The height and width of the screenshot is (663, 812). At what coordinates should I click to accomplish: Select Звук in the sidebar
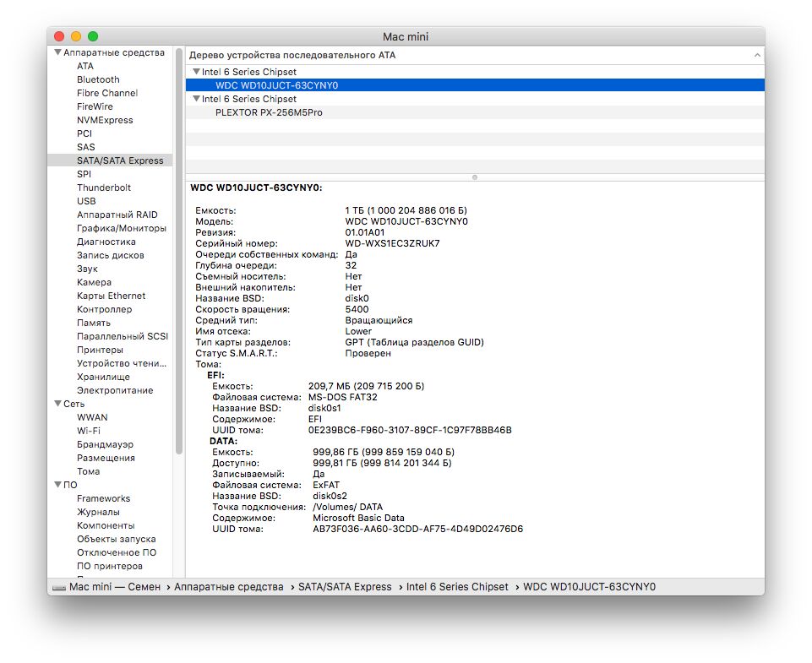(x=87, y=268)
